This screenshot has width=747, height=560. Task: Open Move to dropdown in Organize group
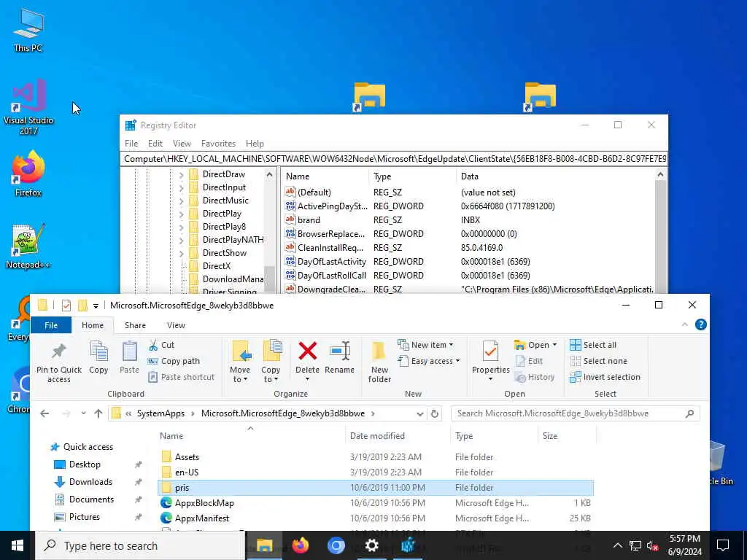click(x=239, y=374)
